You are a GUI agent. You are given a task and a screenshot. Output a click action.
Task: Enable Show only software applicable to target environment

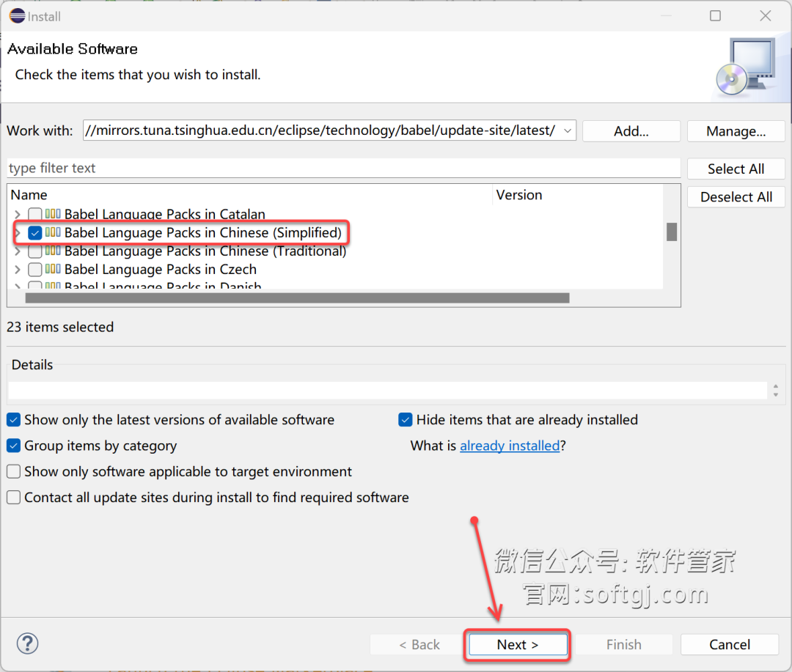coord(14,471)
